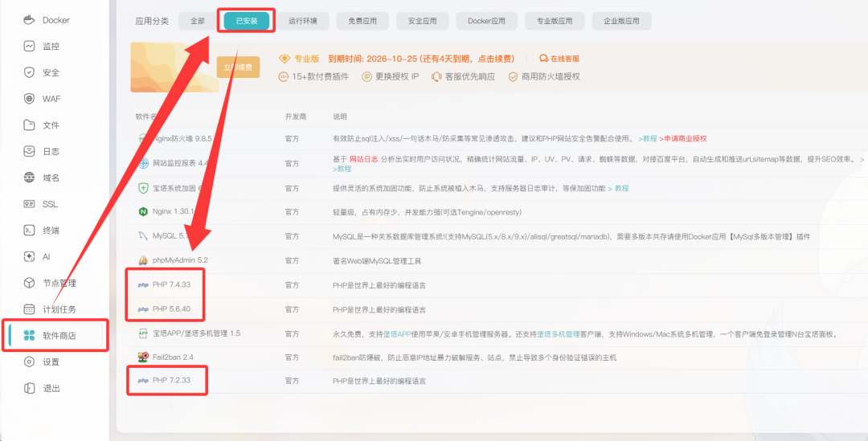Open the 堡塔多机管理 link in description
This screenshot has width=868, height=441.
click(558, 334)
